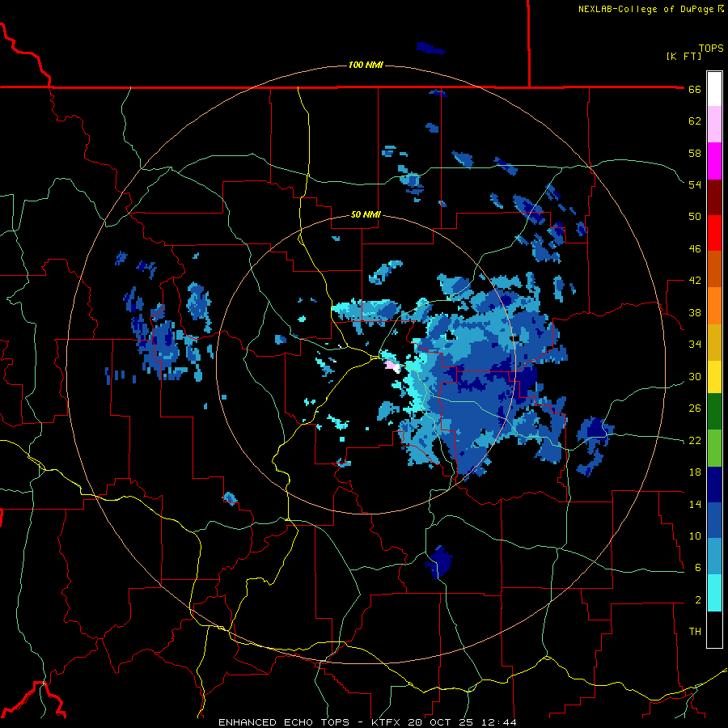This screenshot has width=728, height=728.
Task: Select the "50" legend value
Action: 695,217
